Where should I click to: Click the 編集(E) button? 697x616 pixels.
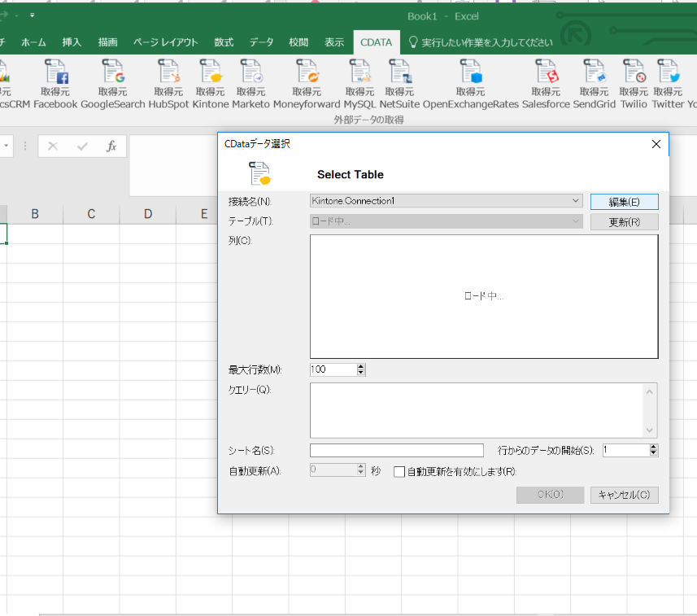(624, 200)
